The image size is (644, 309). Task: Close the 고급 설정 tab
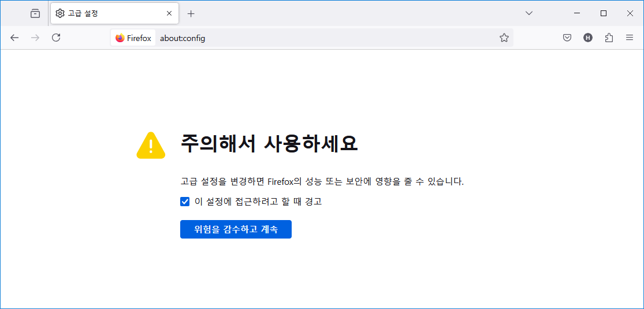[169, 13]
